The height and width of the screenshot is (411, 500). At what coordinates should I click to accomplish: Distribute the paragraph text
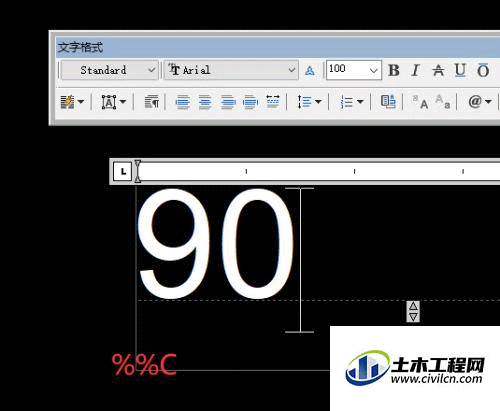pyautogui.click(x=273, y=101)
